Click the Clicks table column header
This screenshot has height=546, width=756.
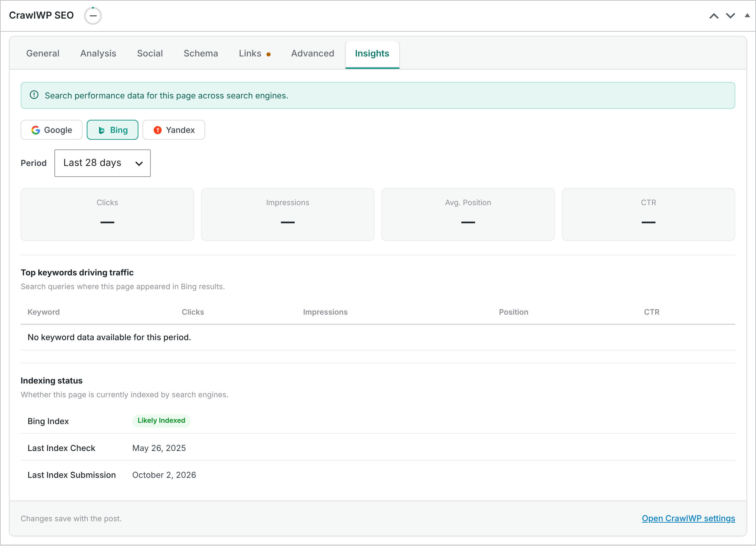(193, 312)
